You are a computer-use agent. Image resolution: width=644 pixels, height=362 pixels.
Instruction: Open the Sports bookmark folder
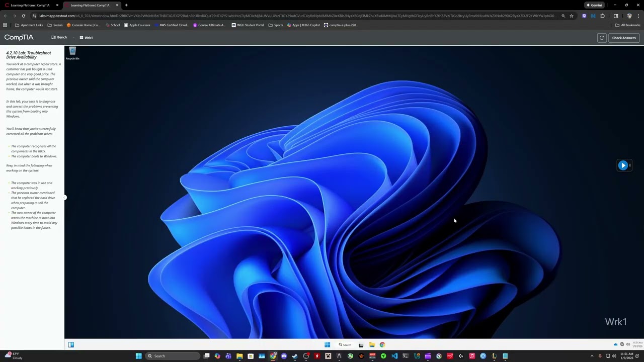coord(276,25)
